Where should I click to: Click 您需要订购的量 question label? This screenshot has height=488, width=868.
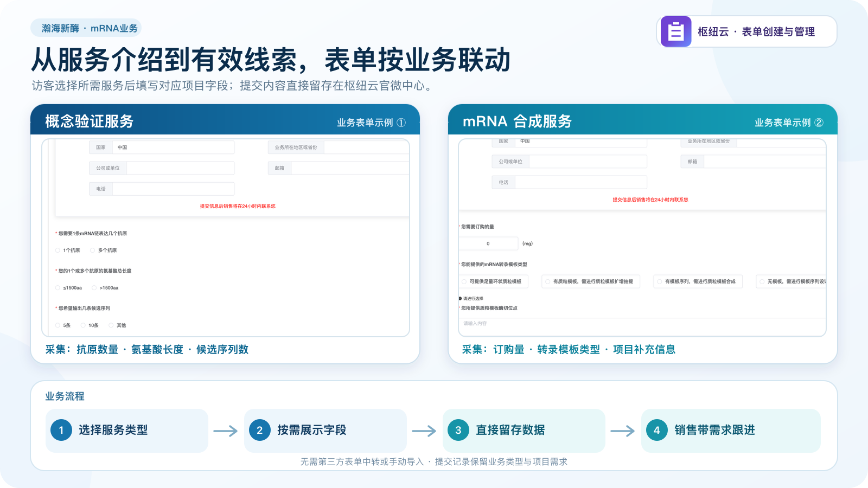click(x=477, y=227)
